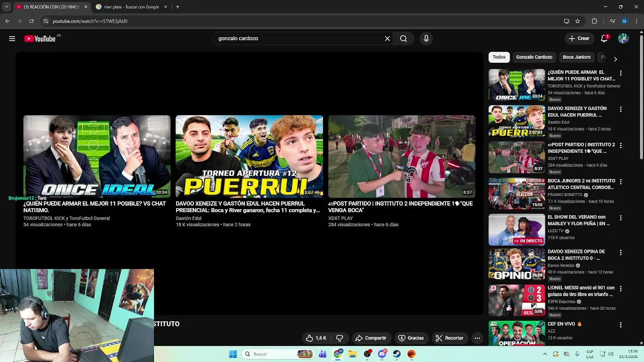Show hidden system tray icons chevron
This screenshot has width=644, height=362.
point(545,354)
